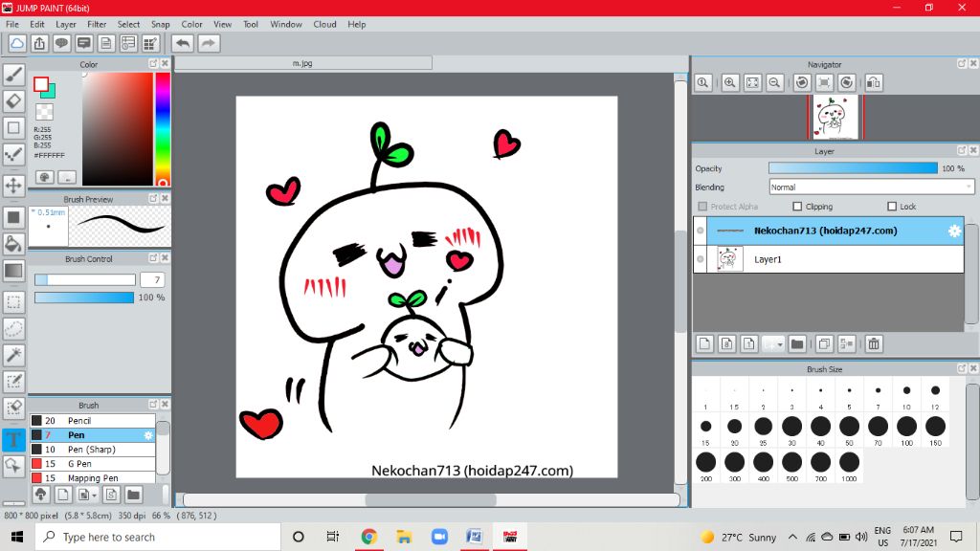Select the Pen (Sharp) brush
This screenshot has width=980, height=551.
[x=93, y=450]
